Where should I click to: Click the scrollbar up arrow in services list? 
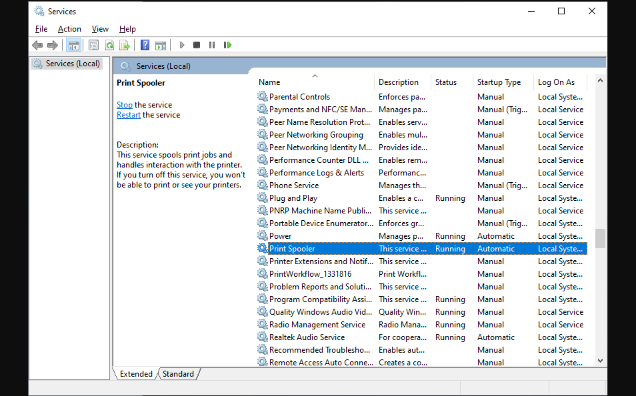click(x=600, y=80)
